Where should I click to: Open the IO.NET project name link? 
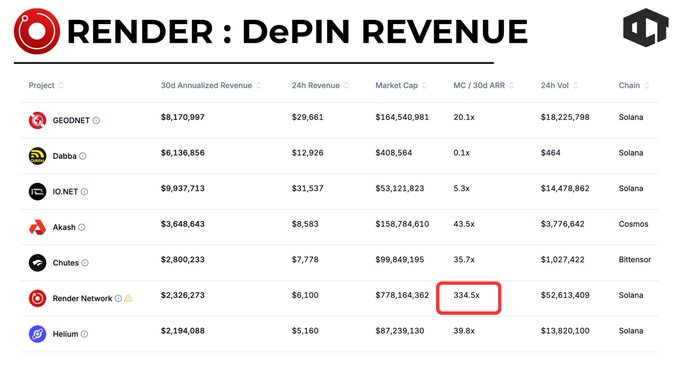(65, 191)
